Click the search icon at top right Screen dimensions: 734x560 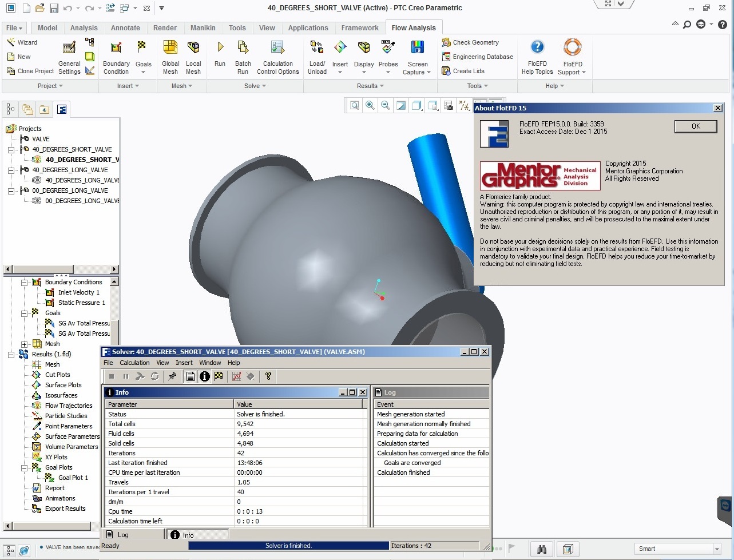point(687,25)
